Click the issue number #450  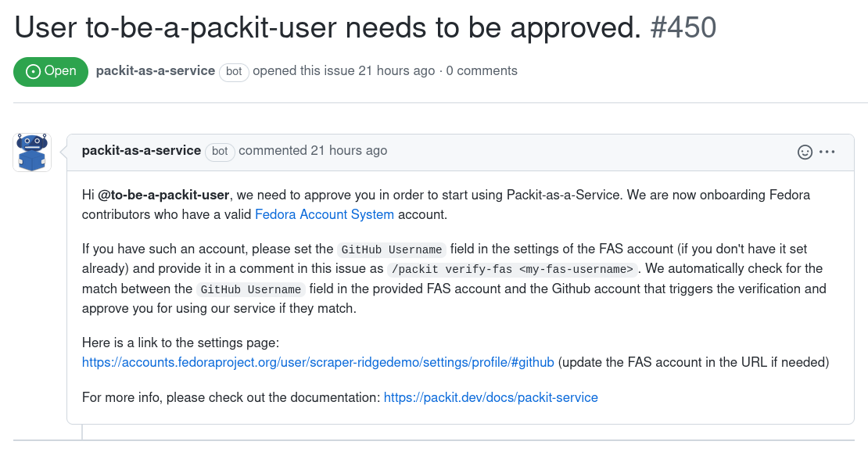pos(683,28)
